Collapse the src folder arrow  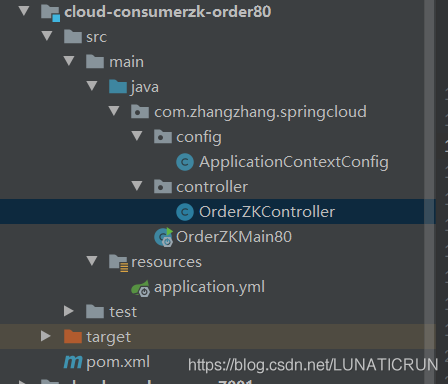pyautogui.click(x=47, y=36)
